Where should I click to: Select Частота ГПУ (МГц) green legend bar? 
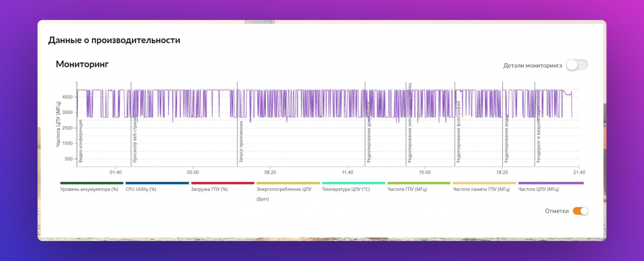(x=419, y=183)
